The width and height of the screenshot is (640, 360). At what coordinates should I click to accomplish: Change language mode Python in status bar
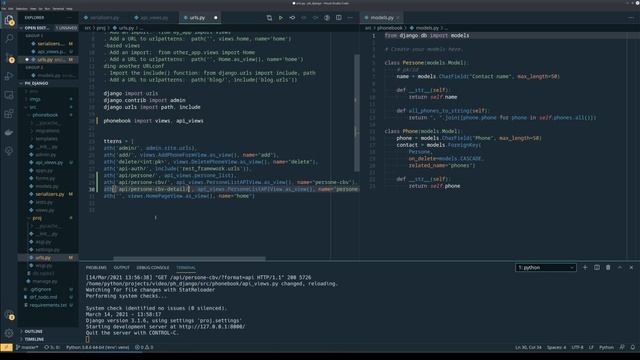606,347
